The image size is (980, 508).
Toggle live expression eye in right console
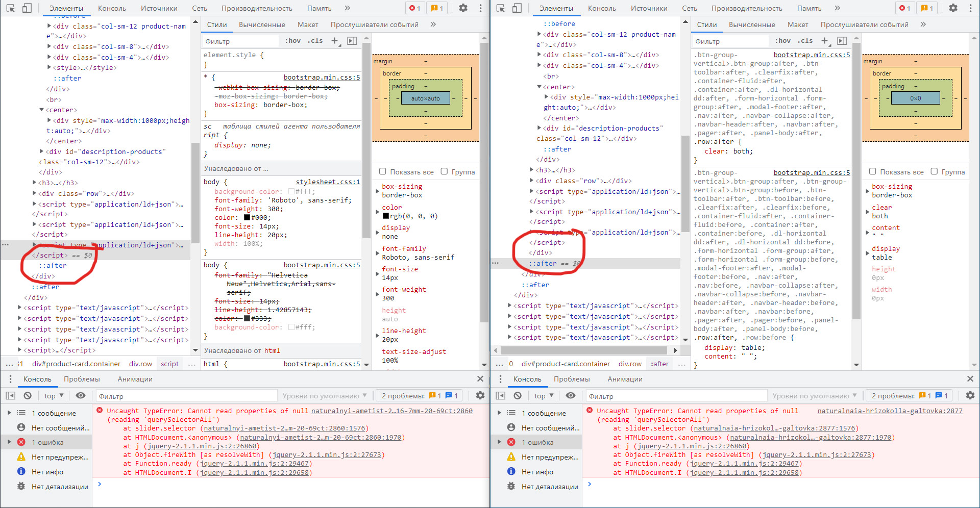click(571, 395)
